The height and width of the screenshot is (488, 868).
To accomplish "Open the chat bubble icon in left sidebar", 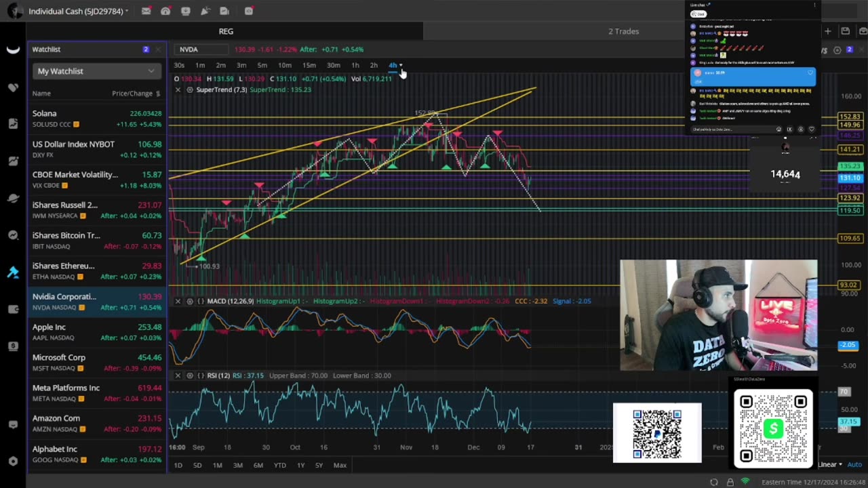I will coord(13,425).
